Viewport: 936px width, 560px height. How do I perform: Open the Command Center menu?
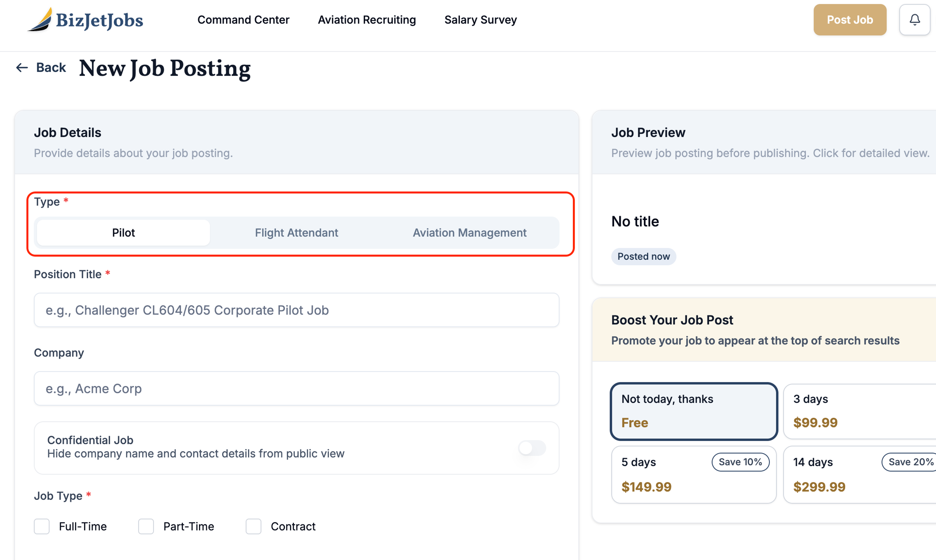[x=244, y=20]
